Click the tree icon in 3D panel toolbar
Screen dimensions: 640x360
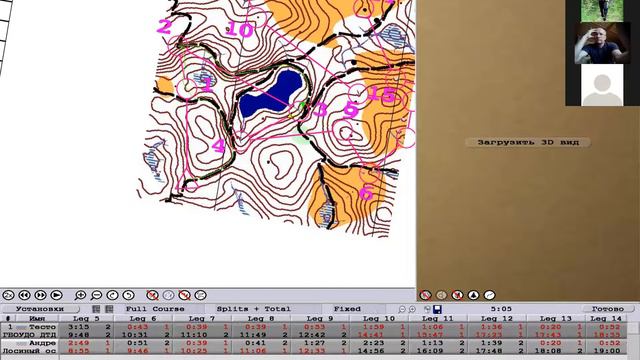pyautogui.click(x=473, y=295)
